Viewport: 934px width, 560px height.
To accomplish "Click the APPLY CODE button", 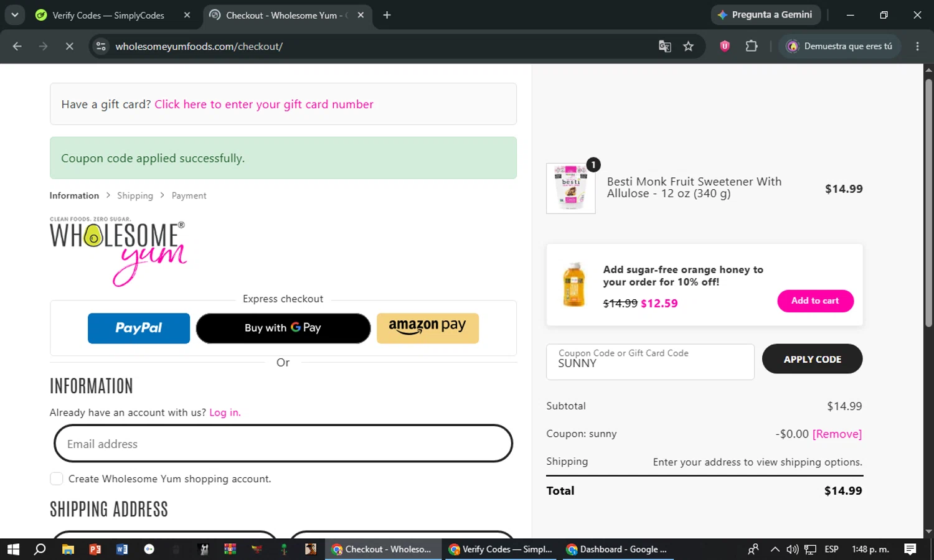I will 812,359.
